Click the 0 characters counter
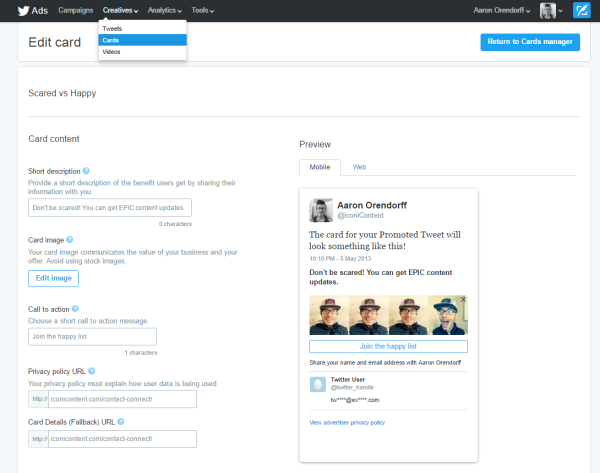Viewport: 600px width, 473px height. [175, 224]
